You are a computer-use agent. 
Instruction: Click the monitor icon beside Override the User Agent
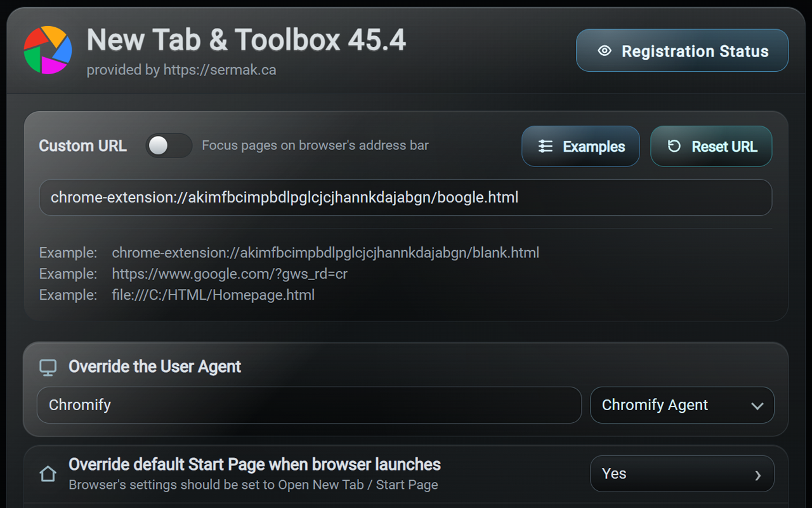point(48,367)
